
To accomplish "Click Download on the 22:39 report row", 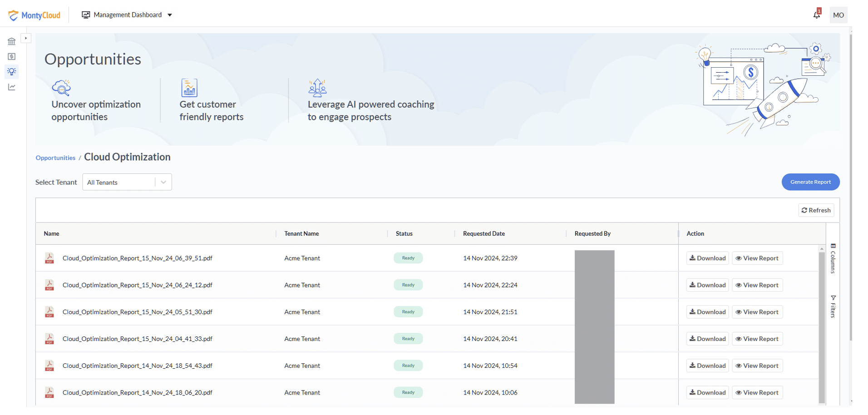I will click(x=707, y=258).
